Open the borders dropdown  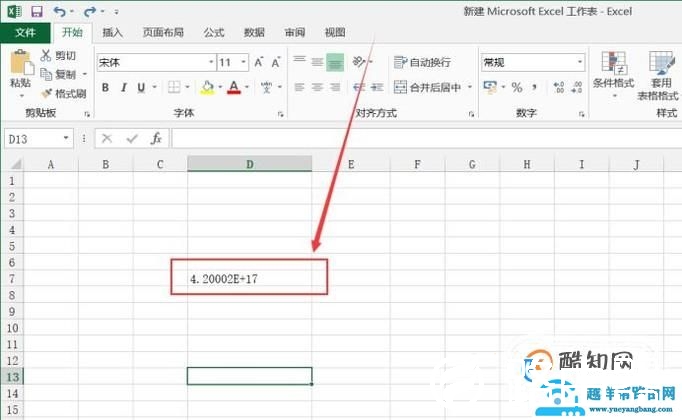pos(187,87)
